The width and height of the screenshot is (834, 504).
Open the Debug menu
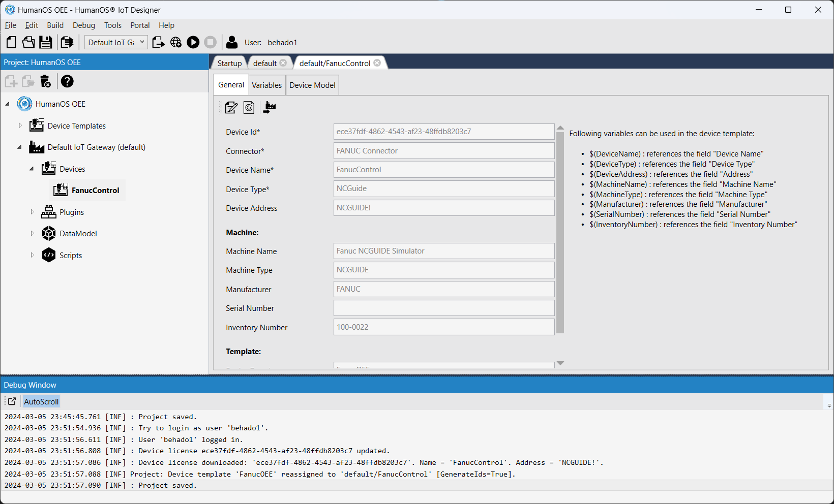[x=84, y=25]
